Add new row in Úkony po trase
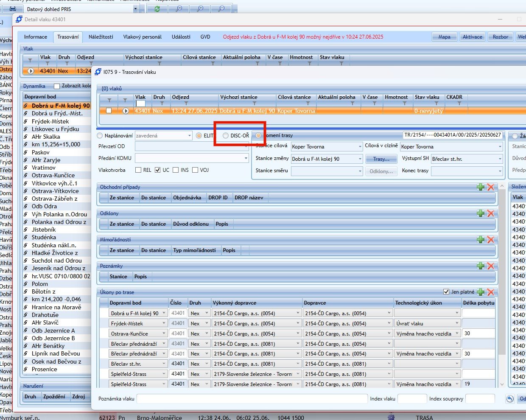Image resolution: width=526 pixels, height=420 pixels. 481,292
